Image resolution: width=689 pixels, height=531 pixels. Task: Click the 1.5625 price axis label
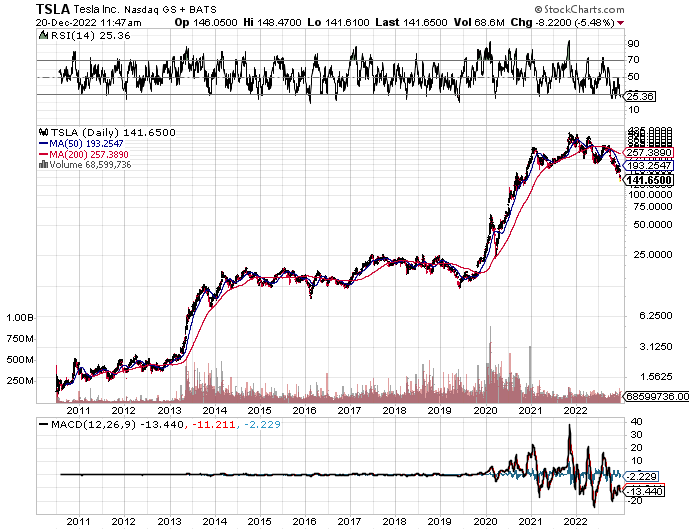pyautogui.click(x=655, y=377)
